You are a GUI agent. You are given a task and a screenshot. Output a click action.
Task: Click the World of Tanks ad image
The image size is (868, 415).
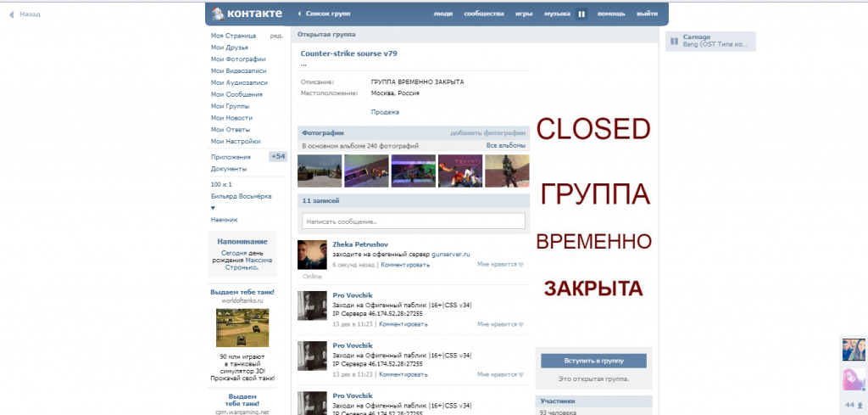pos(242,327)
